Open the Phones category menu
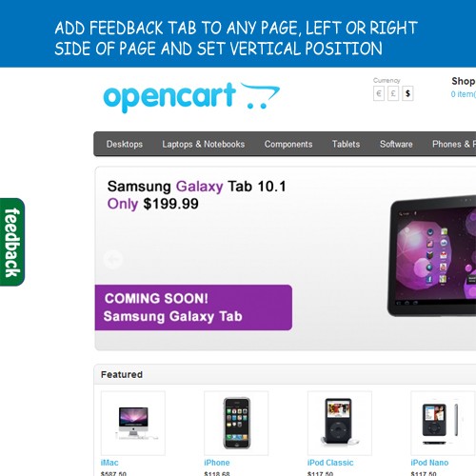 click(x=454, y=144)
